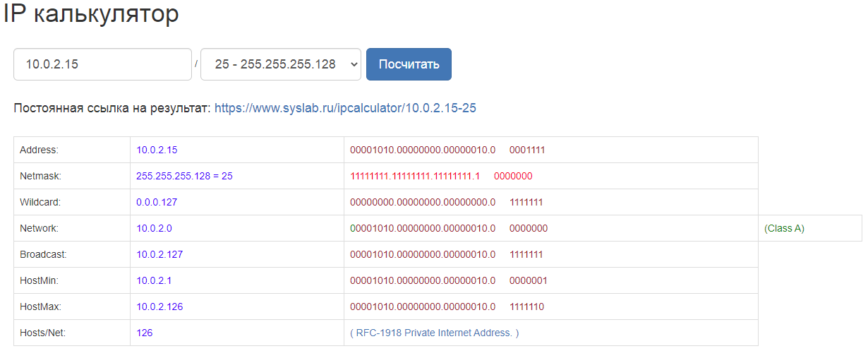Click the IP address input field
868x351 pixels.
(102, 64)
